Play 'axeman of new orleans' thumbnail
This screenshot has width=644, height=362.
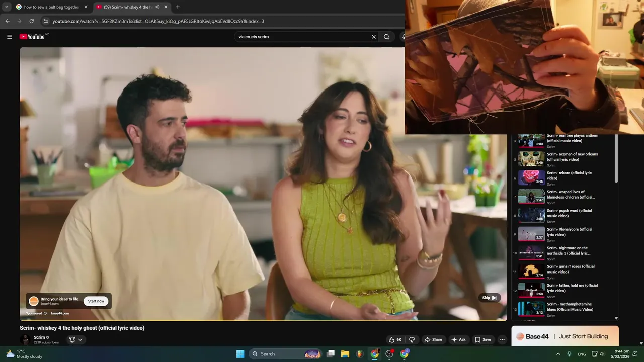click(532, 159)
